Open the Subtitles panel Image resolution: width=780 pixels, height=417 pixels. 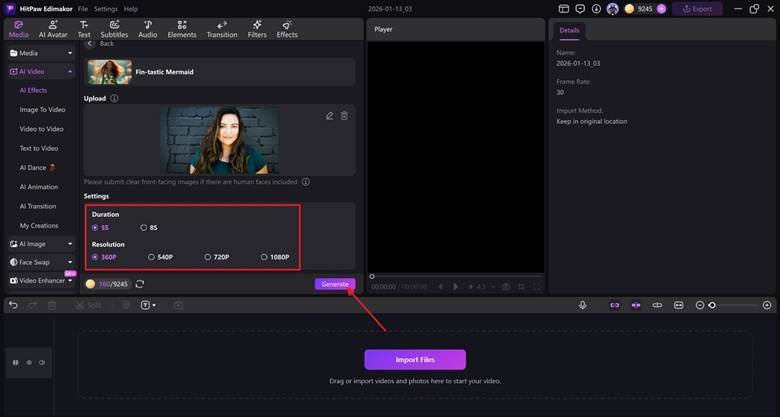114,29
